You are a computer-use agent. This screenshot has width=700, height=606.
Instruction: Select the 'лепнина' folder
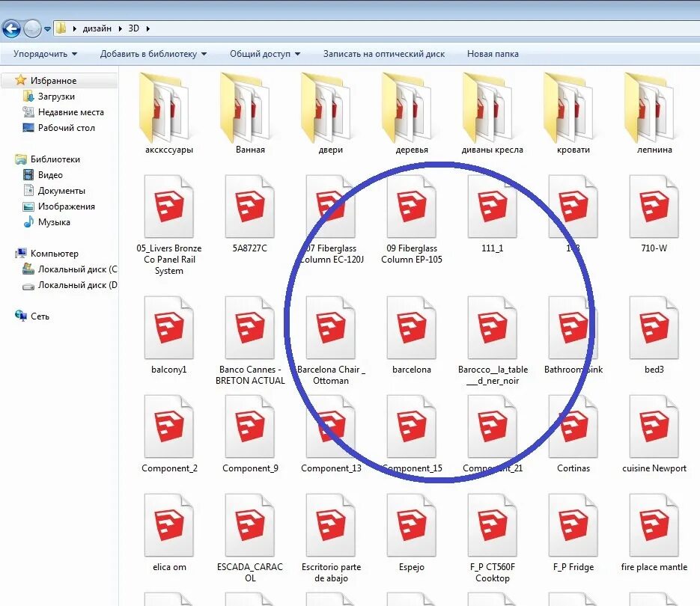click(x=654, y=114)
